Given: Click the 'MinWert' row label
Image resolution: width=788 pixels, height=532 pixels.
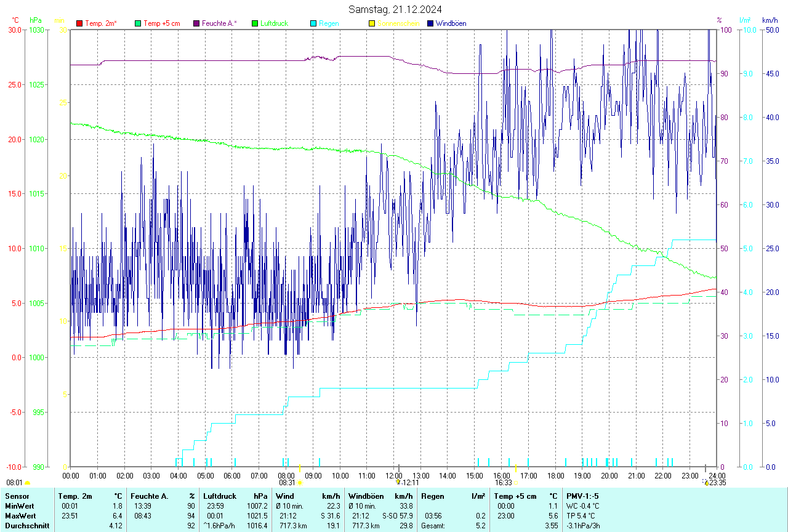Looking at the screenshot, I should click(19, 506).
